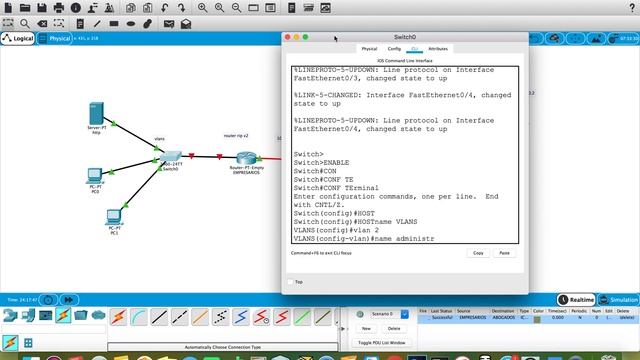Select the EMPRESARIOS router on the canvas
This screenshot has height=360, width=640.
click(x=247, y=158)
